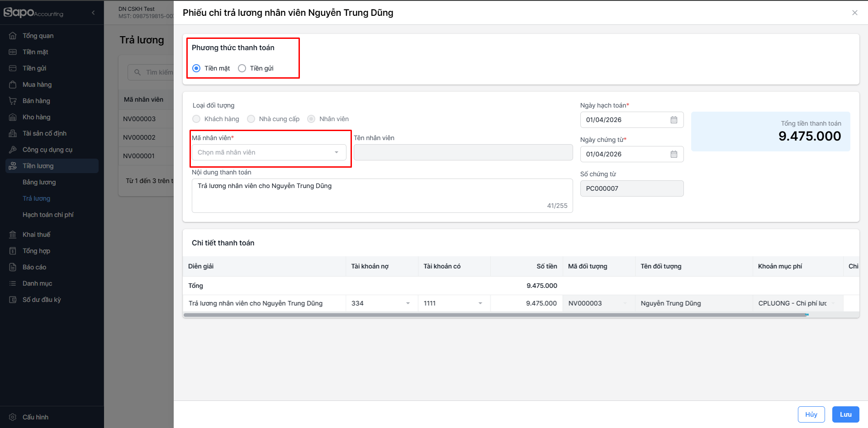Image resolution: width=868 pixels, height=428 pixels.
Task: Click the Hủy button to cancel
Action: [x=811, y=414]
